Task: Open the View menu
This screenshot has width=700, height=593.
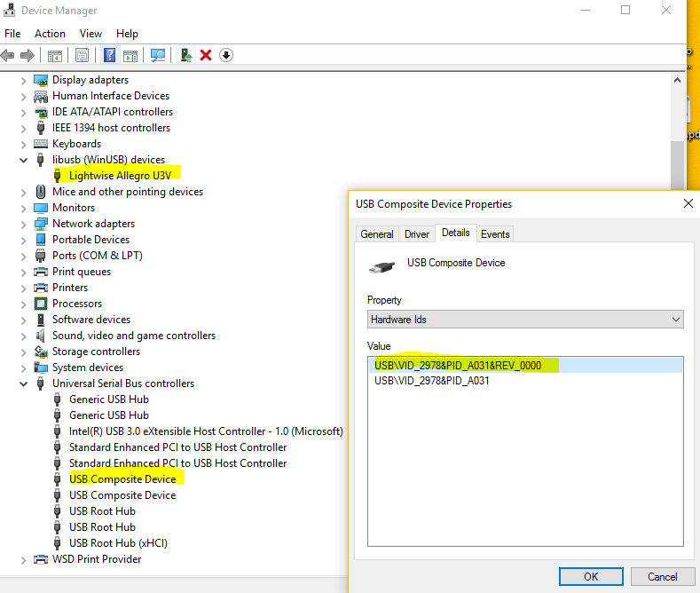Action: coord(90,34)
